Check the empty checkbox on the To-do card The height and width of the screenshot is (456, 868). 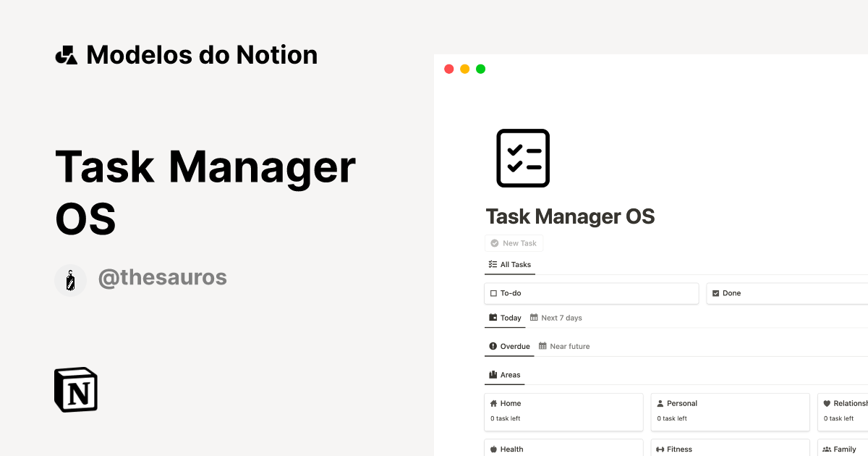coord(492,293)
